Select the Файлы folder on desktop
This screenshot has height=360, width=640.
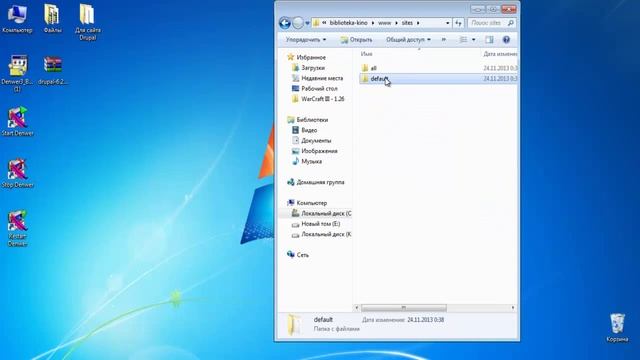[x=53, y=19]
